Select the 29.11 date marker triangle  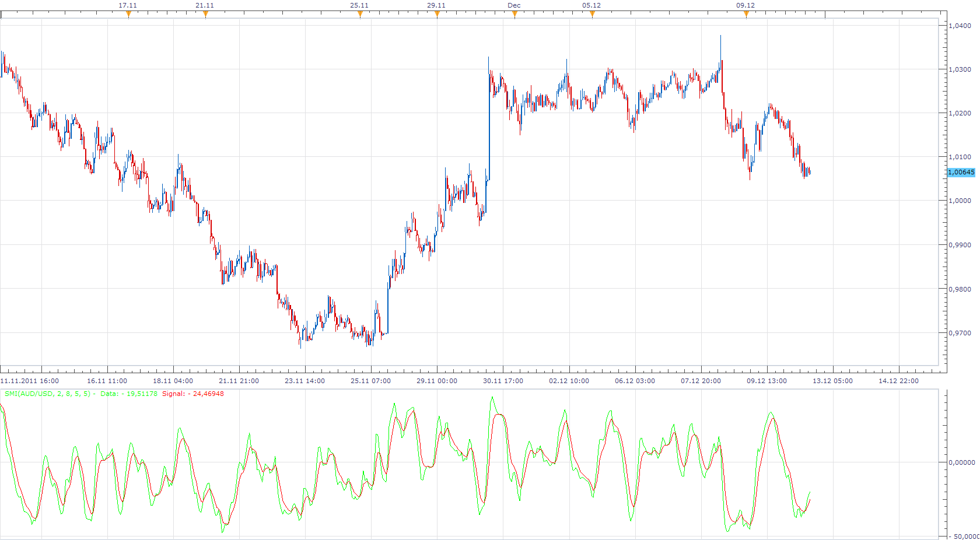(x=437, y=15)
